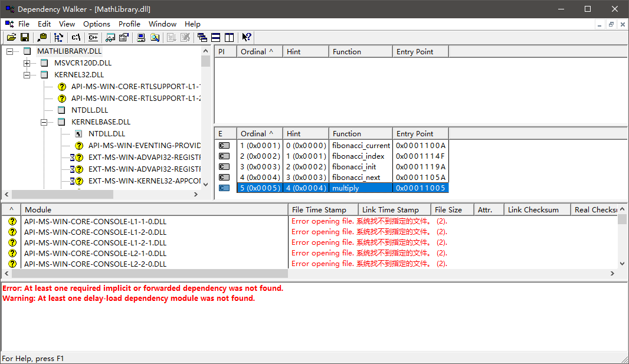The height and width of the screenshot is (364, 629).
Task: Sort exports by Entry Point column header
Action: (420, 134)
